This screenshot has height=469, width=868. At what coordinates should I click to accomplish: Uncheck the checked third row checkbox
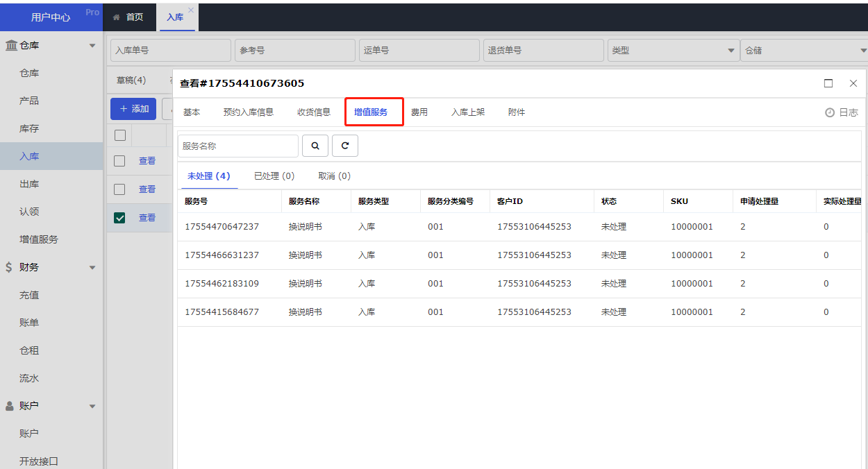[x=119, y=218]
